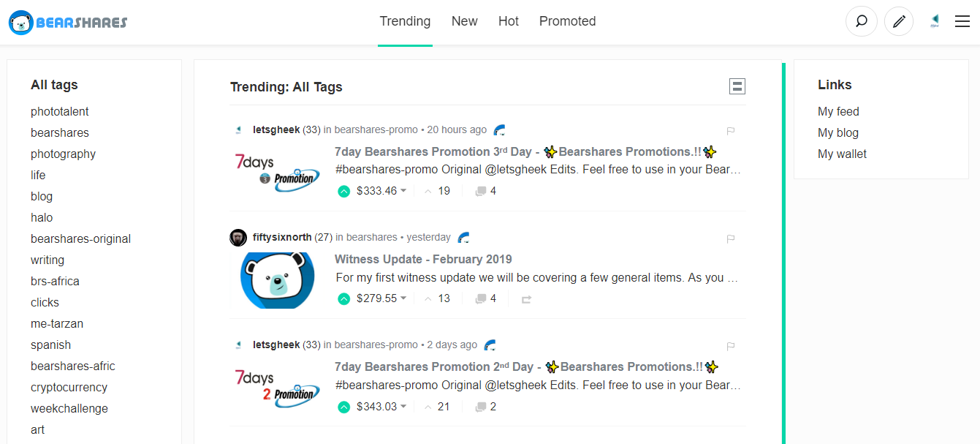Open the search icon
The height and width of the screenshot is (444, 980).
861,21
